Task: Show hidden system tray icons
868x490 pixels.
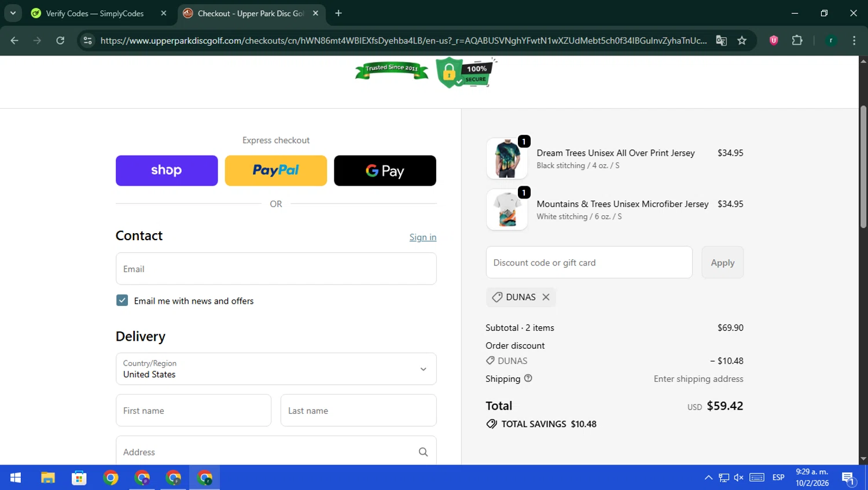Action: (x=708, y=477)
